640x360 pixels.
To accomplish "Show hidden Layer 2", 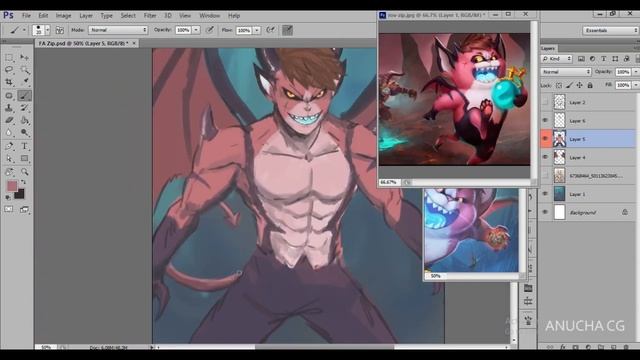I will pyautogui.click(x=545, y=102).
